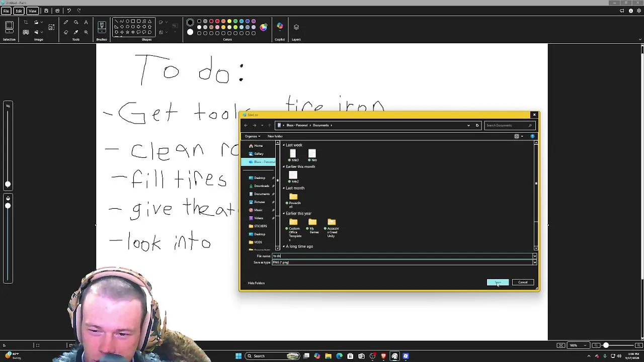Select the rectangular Selection tool
The image size is (644, 362).
9,26
